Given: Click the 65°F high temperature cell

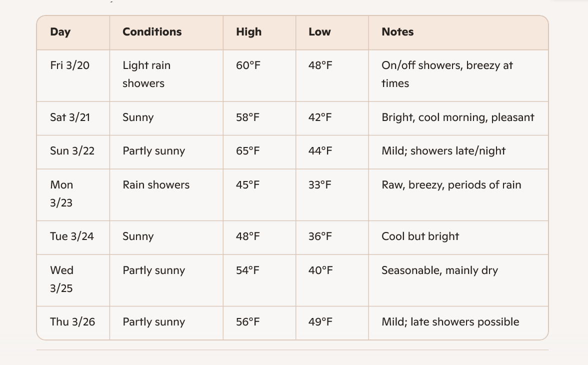Looking at the screenshot, I should click(x=248, y=151).
